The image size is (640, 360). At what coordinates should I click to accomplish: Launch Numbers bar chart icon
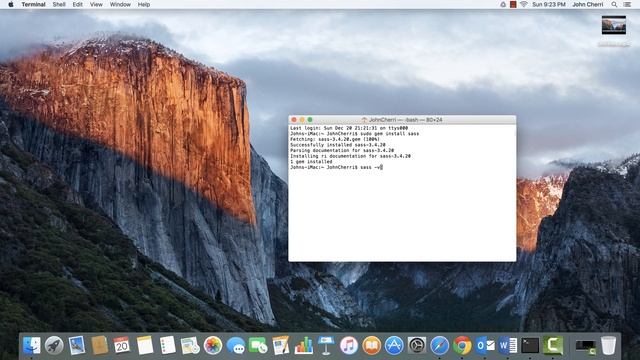pos(303,345)
